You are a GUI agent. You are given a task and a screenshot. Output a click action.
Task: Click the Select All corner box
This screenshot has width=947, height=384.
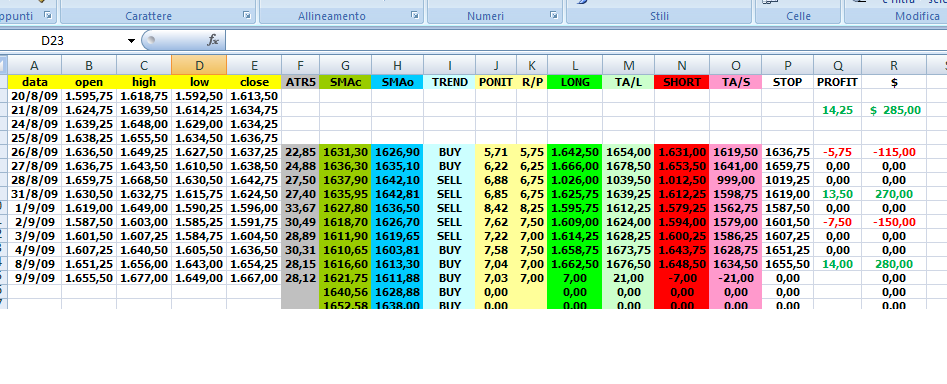point(4,65)
